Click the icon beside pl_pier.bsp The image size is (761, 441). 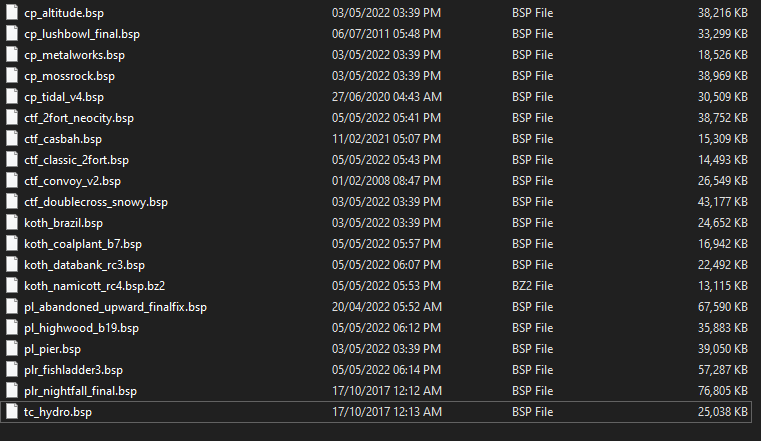[x=12, y=349]
